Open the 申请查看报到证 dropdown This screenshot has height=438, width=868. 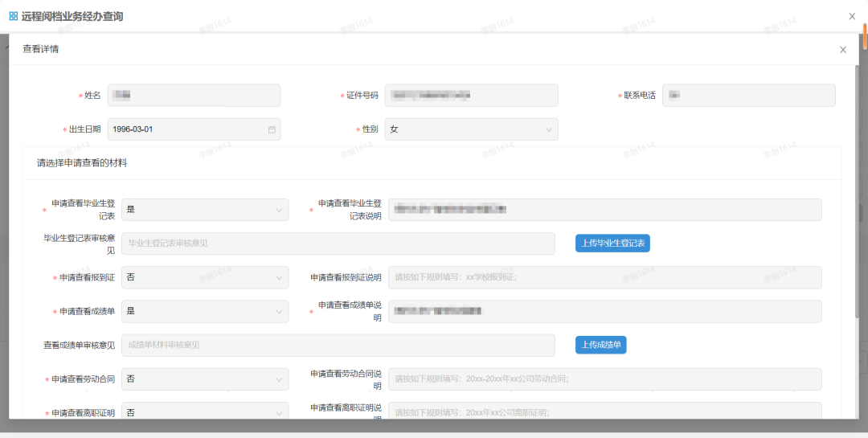point(205,277)
